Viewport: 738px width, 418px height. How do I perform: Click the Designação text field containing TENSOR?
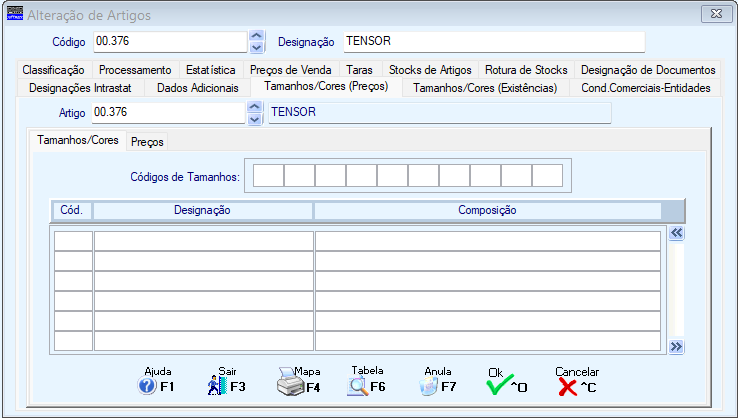(492, 41)
